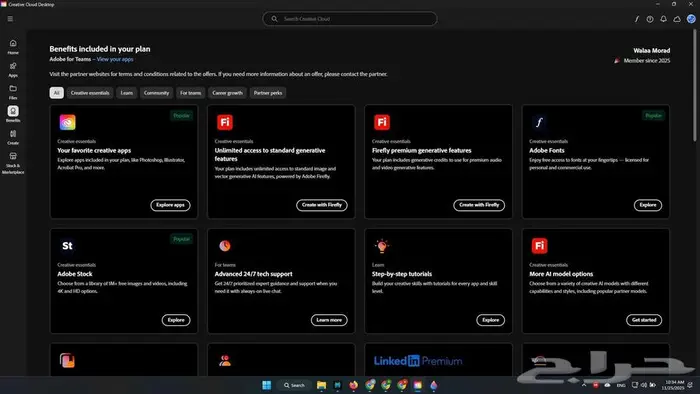Viewport: 700px width, 394px height.
Task: Click Get started on More AI model options
Action: 644,320
